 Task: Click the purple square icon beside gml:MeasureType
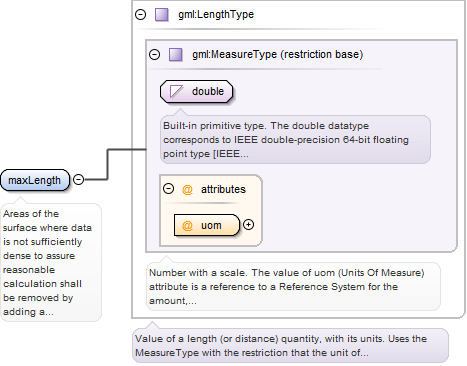point(176,55)
